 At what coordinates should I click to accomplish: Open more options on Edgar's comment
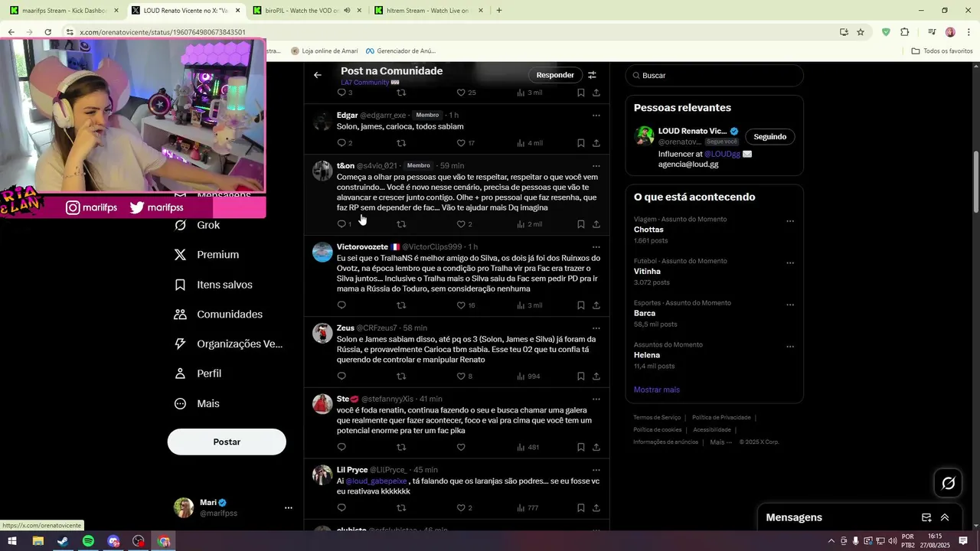[596, 116]
